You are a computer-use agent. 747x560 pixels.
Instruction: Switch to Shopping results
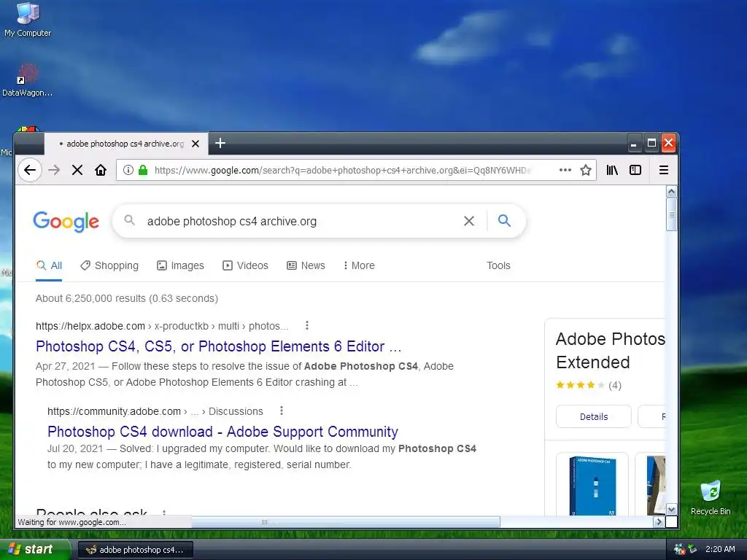pyautogui.click(x=109, y=265)
